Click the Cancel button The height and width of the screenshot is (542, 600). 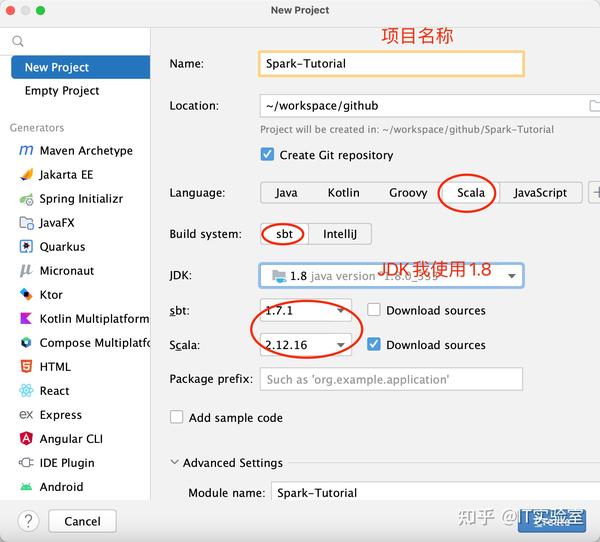[x=82, y=521]
